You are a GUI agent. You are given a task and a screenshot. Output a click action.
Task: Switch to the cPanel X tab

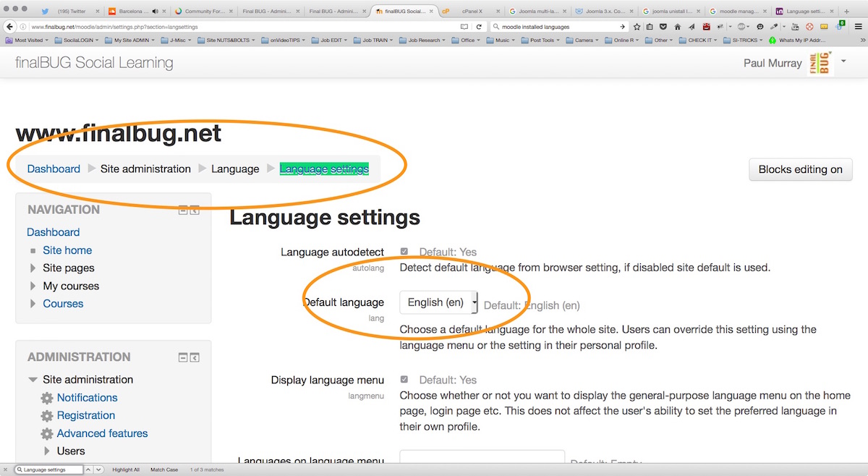click(x=472, y=12)
